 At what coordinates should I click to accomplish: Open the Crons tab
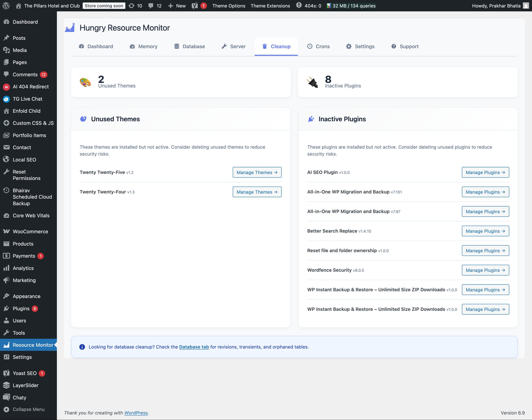319,46
